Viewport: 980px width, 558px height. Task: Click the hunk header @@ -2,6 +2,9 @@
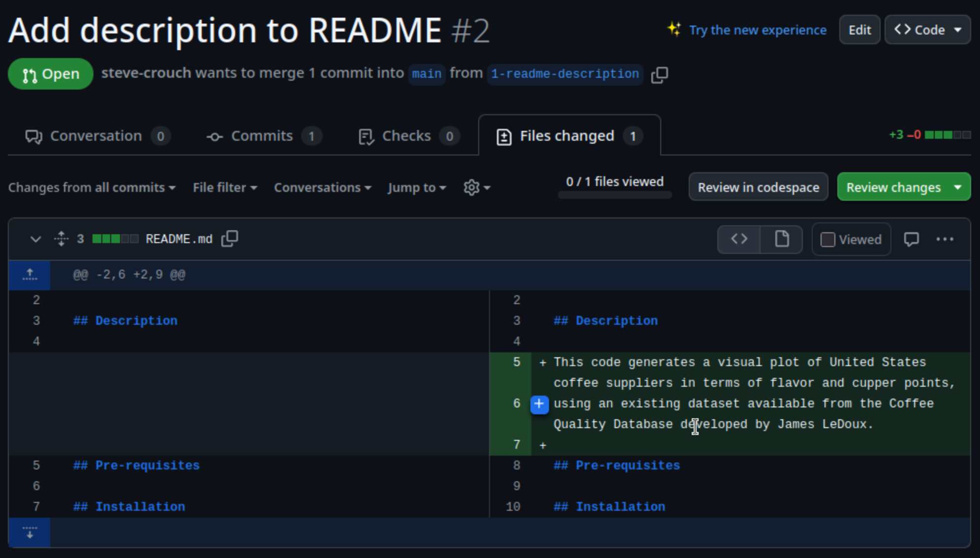(129, 275)
